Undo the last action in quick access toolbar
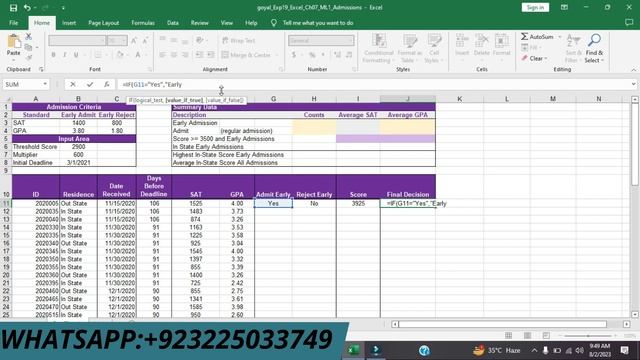This screenshot has width=640, height=360. (27, 8)
